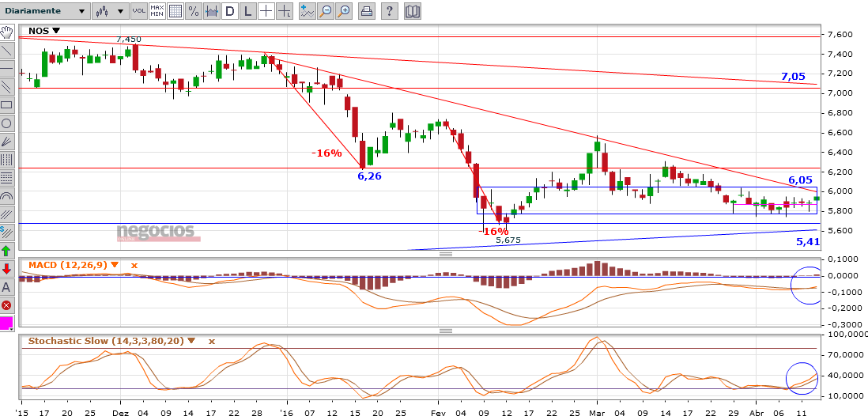Viewport: 868px width, 416px height.
Task: Enable the crosshair cursor
Action: pos(266,10)
